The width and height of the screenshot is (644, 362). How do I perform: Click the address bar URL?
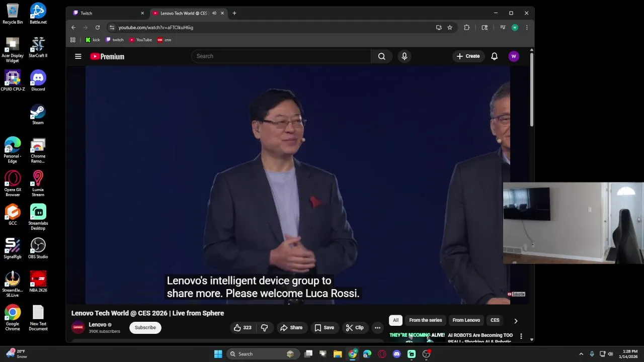point(156,27)
